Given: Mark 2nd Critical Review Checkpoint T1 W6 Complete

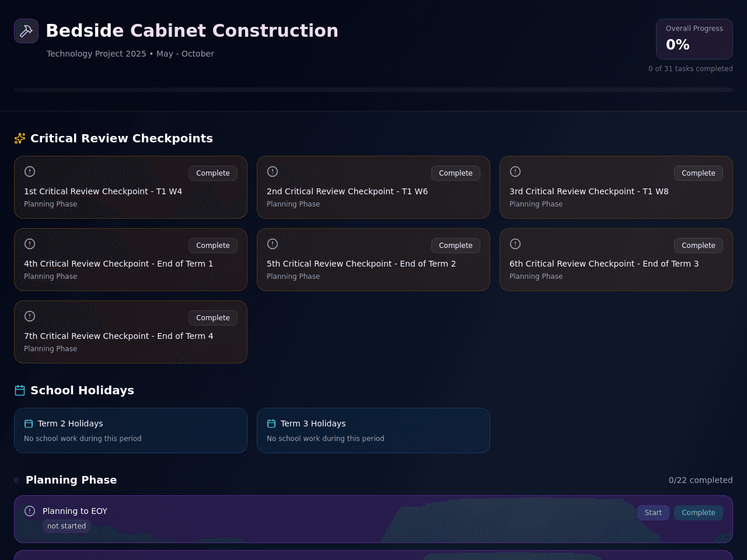Looking at the screenshot, I should 456,173.
